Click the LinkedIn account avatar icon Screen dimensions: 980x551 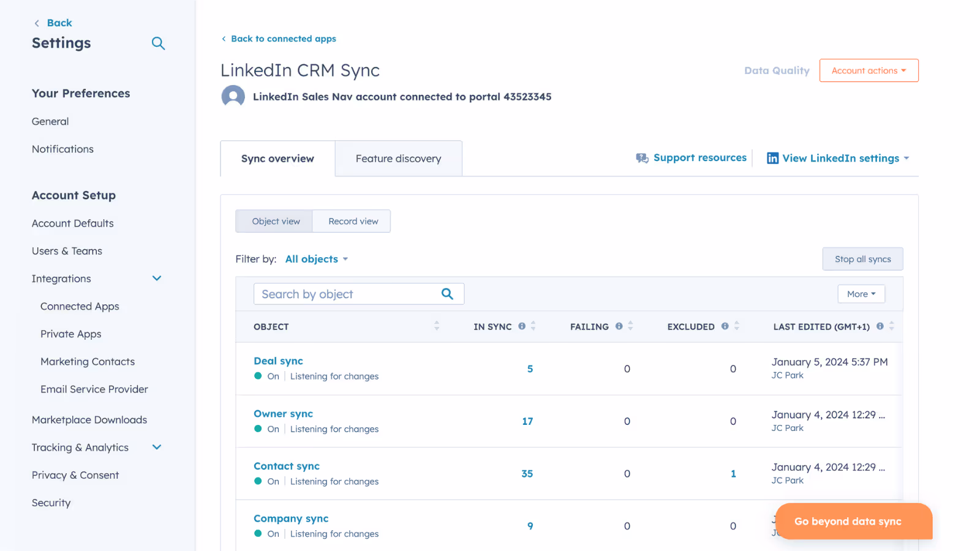pyautogui.click(x=233, y=97)
